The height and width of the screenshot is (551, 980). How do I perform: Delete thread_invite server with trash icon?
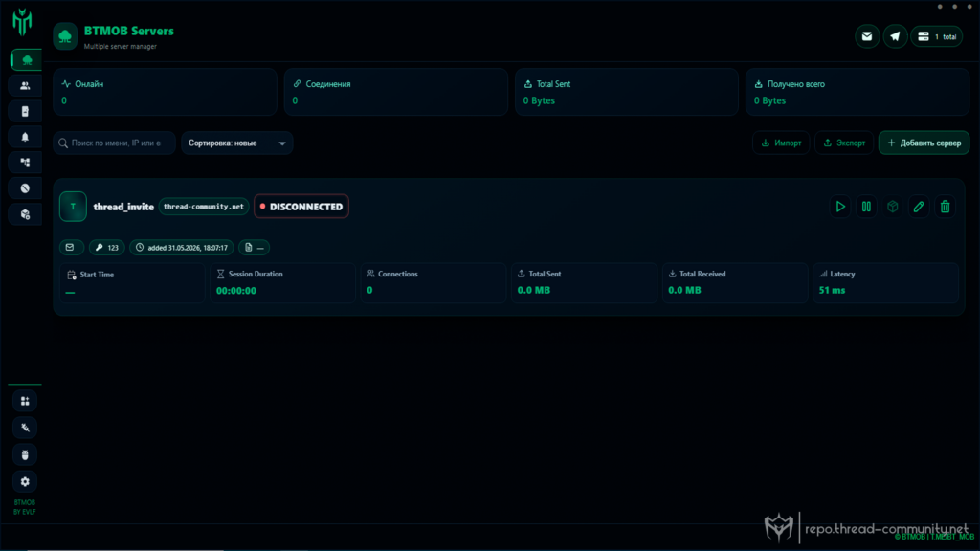coord(945,207)
